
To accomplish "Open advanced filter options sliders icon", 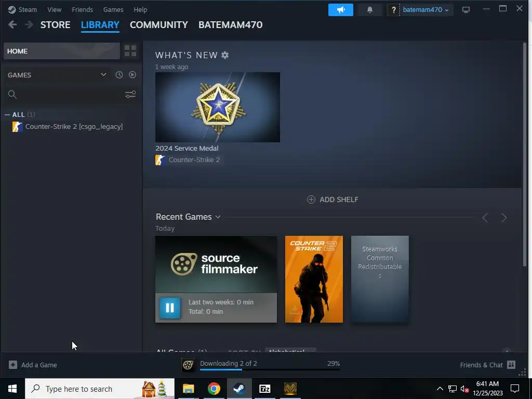I will pyautogui.click(x=130, y=95).
